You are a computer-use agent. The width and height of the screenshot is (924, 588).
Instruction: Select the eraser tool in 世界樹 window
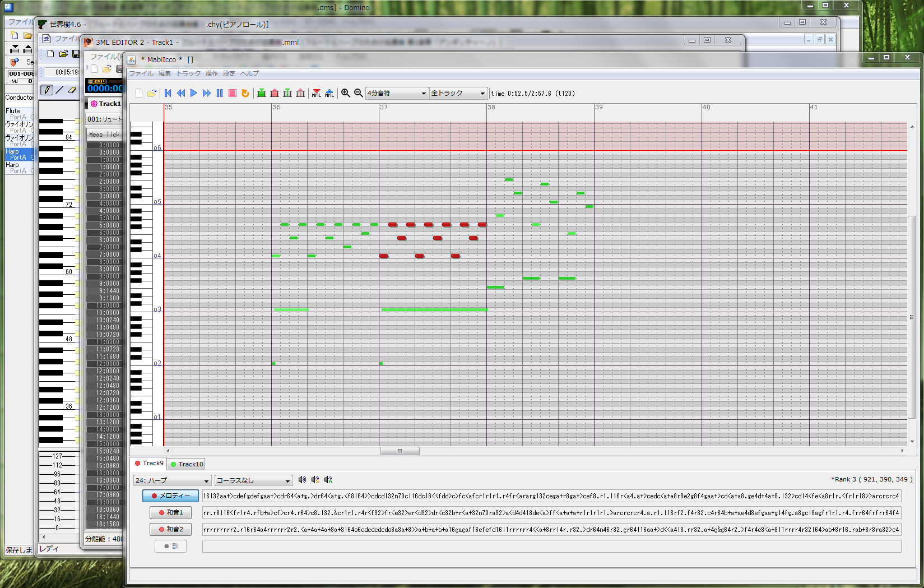72,90
